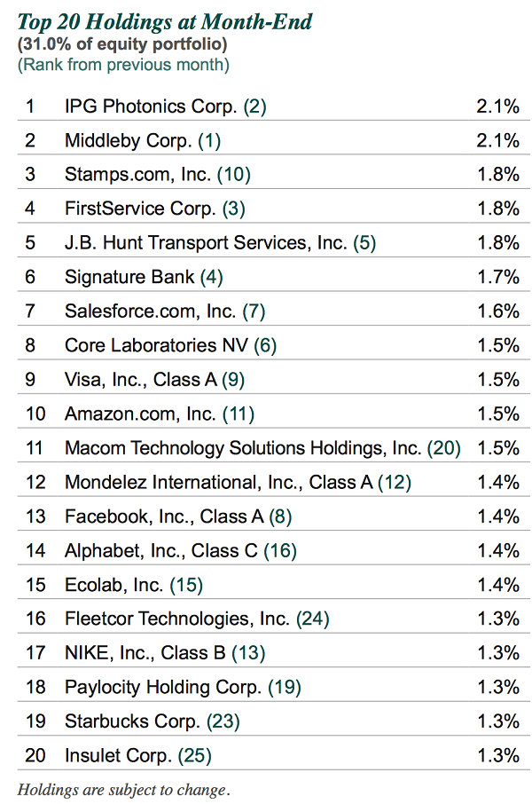Viewport: 532px width, 804px height.
Task: Select Macom Technology Solutions Holdings row
Action: pyautogui.click(x=274, y=447)
